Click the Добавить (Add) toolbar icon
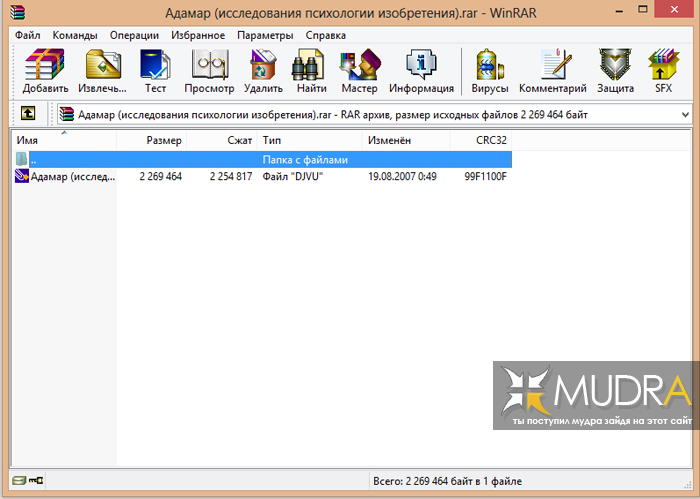 (x=45, y=65)
